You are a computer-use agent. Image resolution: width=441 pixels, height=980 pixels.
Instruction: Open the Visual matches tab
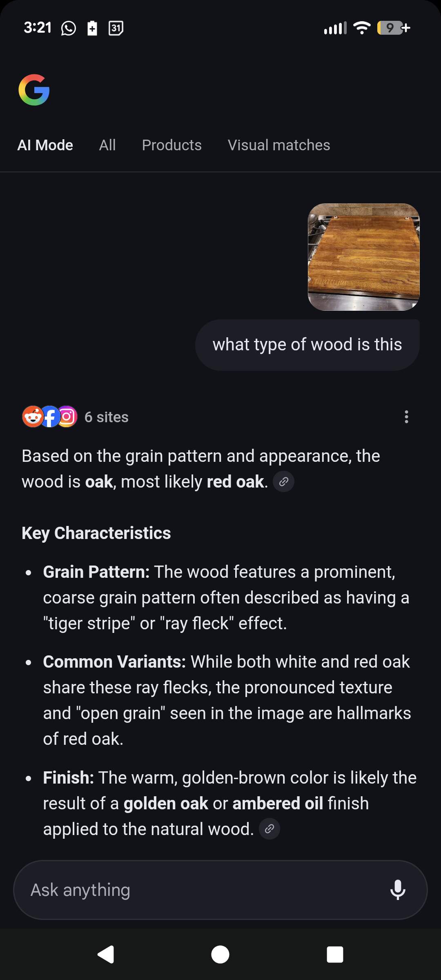click(279, 145)
